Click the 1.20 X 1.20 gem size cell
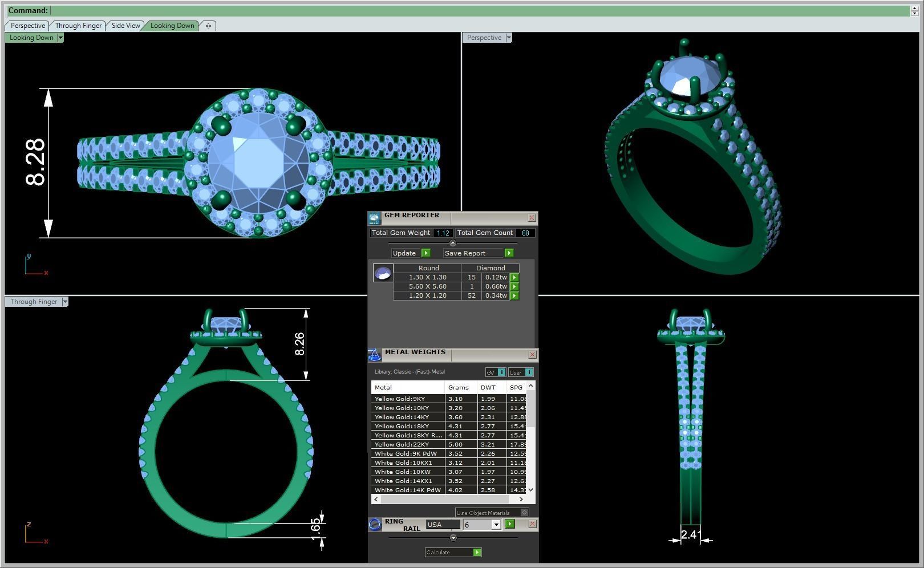924x568 pixels. tap(428, 295)
